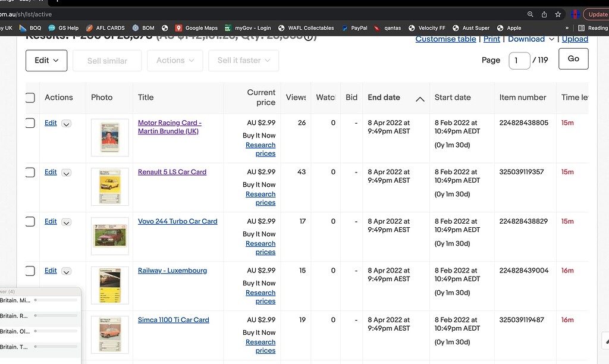Click the Upload link
The height and width of the screenshot is (364, 609).
[575, 39]
